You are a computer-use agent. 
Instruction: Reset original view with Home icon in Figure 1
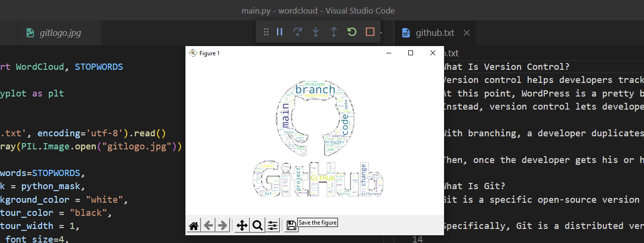(x=194, y=225)
